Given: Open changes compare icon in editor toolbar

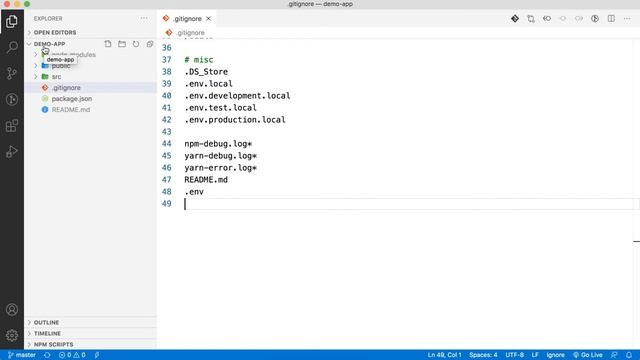Looking at the screenshot, I should click(531, 19).
